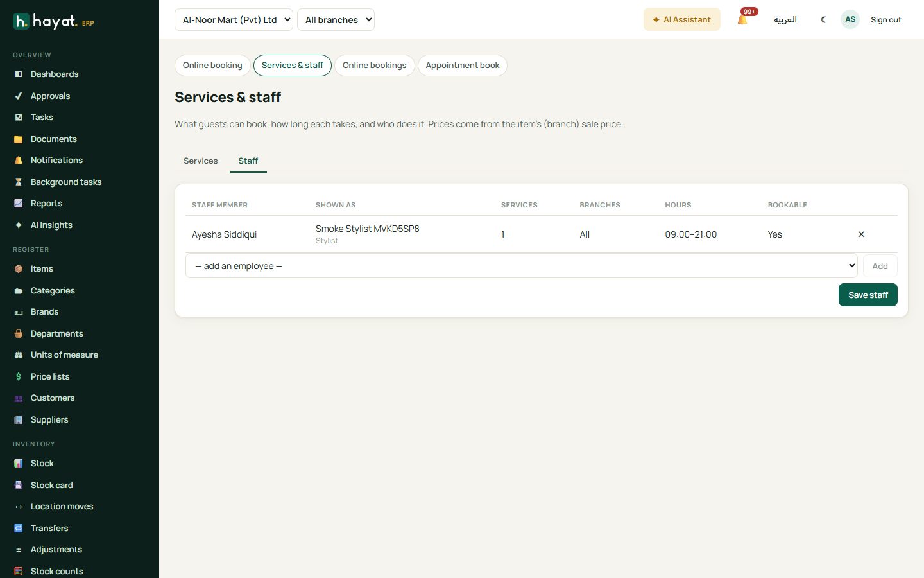Open the Appointment book tab
The image size is (924, 578).
point(463,66)
